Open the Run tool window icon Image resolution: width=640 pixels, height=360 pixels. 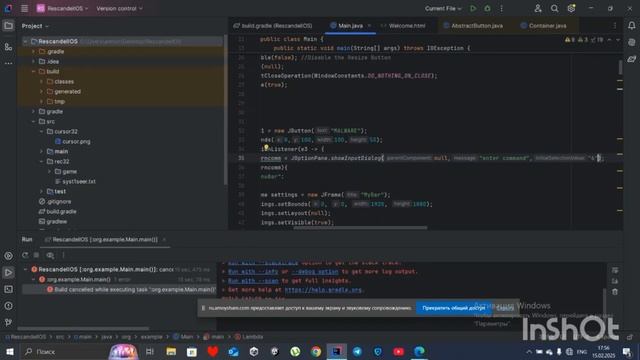(x=8, y=272)
